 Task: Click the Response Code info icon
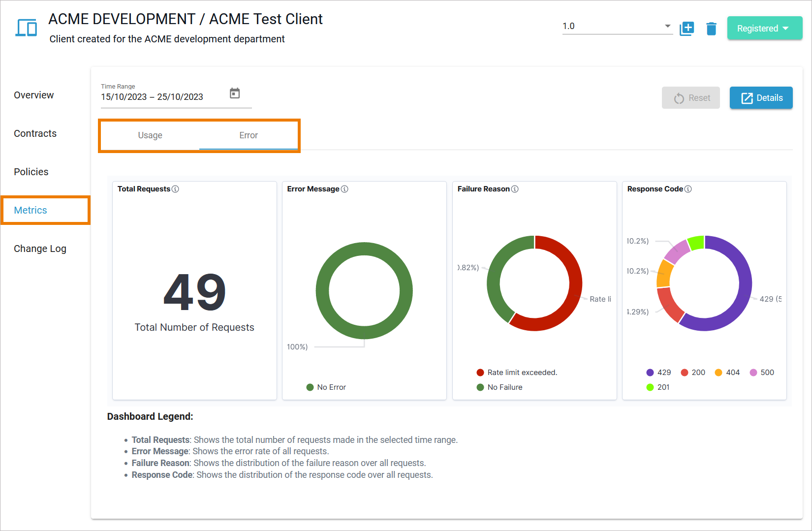(688, 188)
